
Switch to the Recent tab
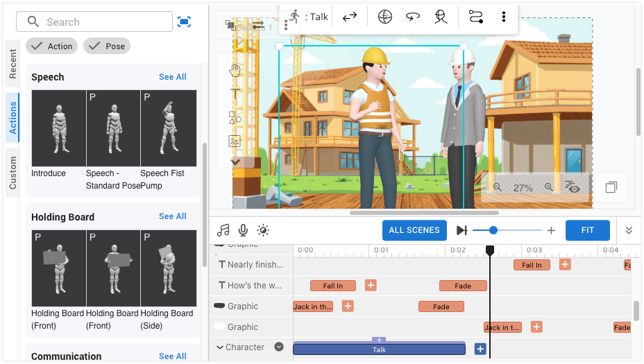click(x=12, y=64)
